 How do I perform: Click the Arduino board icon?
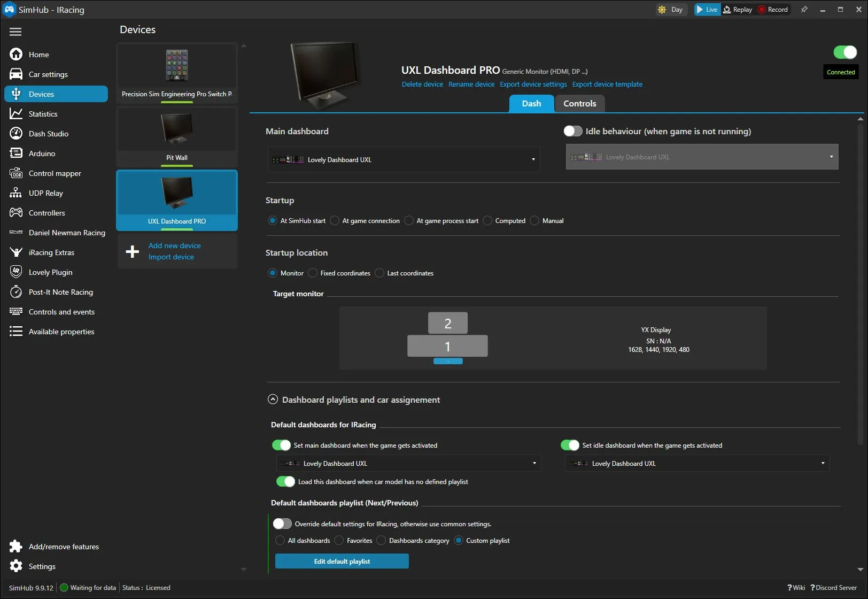point(16,153)
